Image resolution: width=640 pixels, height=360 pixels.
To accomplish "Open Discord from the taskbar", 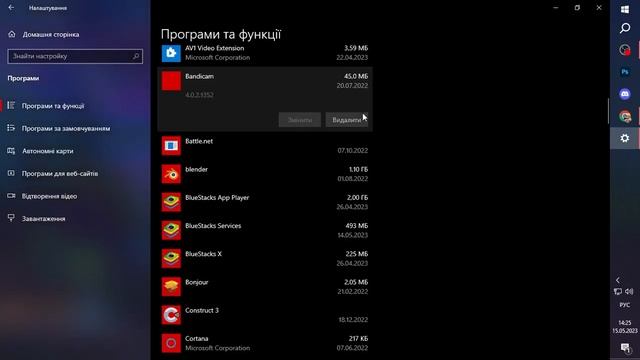I will coord(624,94).
